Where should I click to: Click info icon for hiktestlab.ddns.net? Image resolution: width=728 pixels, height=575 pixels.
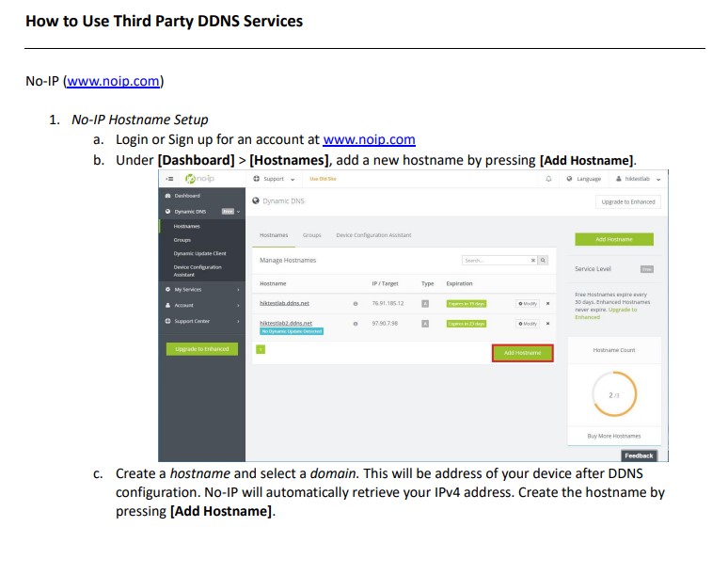(356, 304)
